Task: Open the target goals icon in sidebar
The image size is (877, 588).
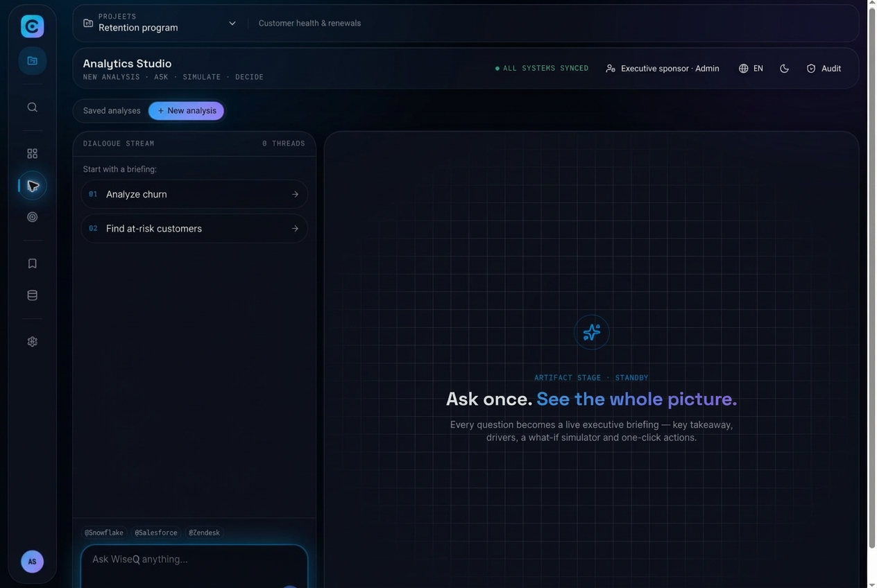Action: click(x=32, y=217)
